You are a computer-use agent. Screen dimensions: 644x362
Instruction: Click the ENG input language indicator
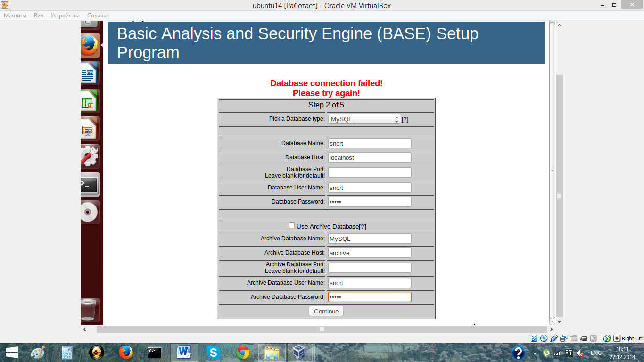tap(596, 353)
